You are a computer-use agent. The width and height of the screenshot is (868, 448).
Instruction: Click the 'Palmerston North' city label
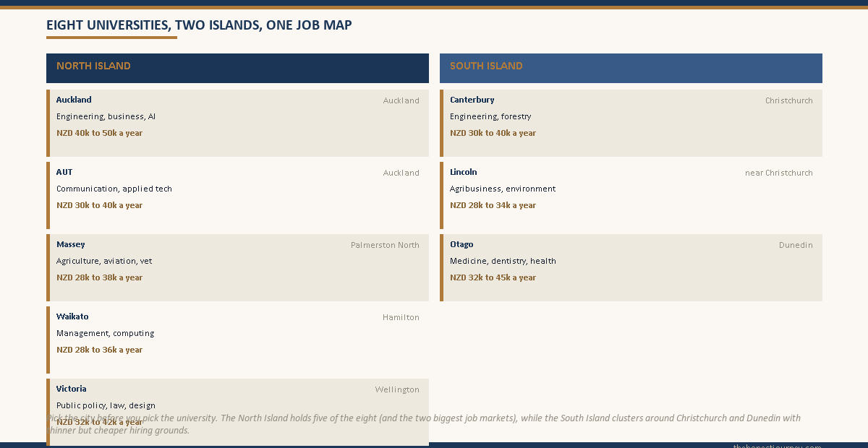(385, 245)
